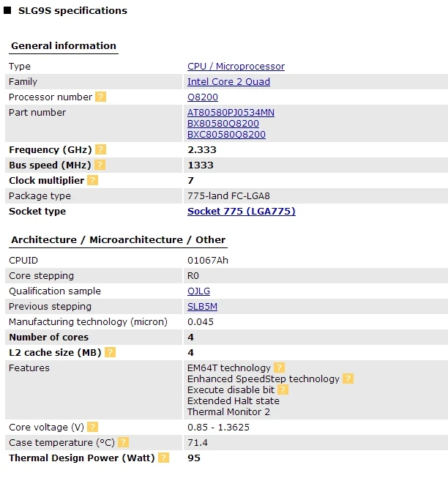Click help icon after Execute disable bit

283,389
